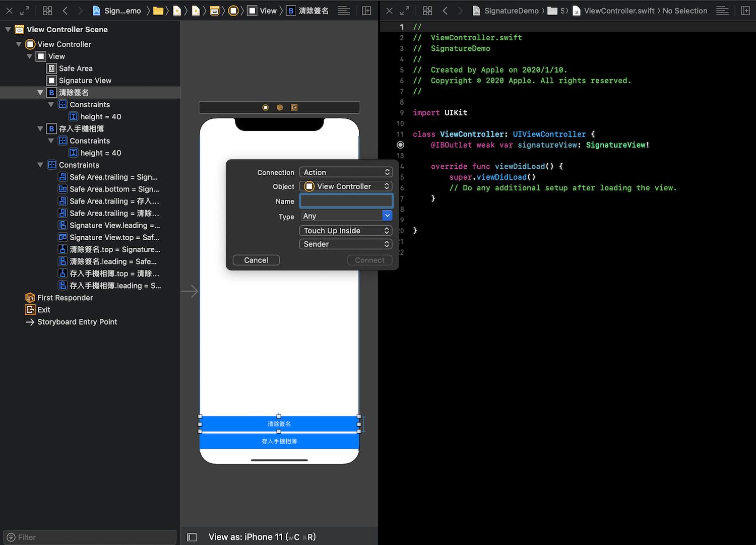The image size is (756, 545).
Task: Open Sign...emo storyboard breadcrumb
Action: click(117, 11)
